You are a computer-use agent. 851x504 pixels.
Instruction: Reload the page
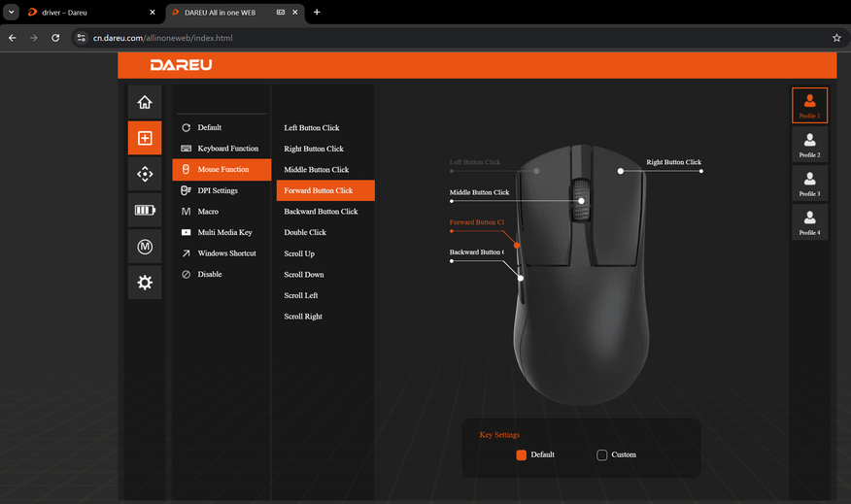pos(55,38)
